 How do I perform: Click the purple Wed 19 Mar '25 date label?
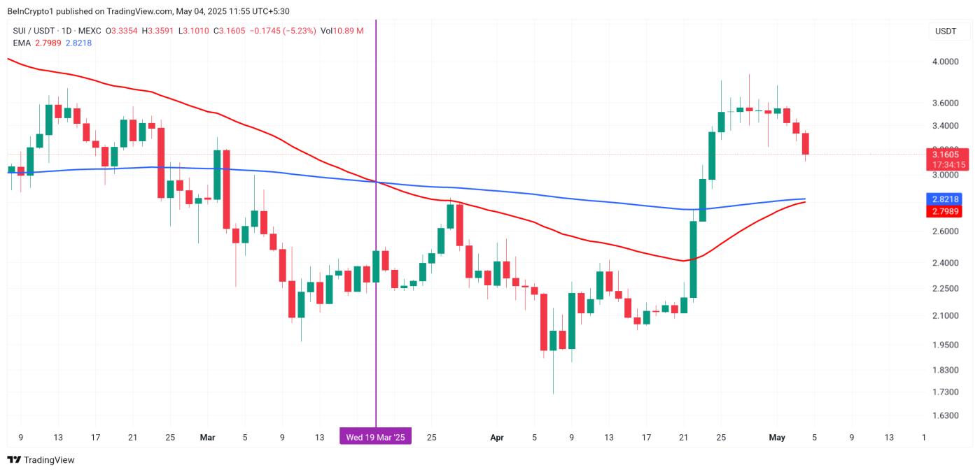[x=376, y=437]
